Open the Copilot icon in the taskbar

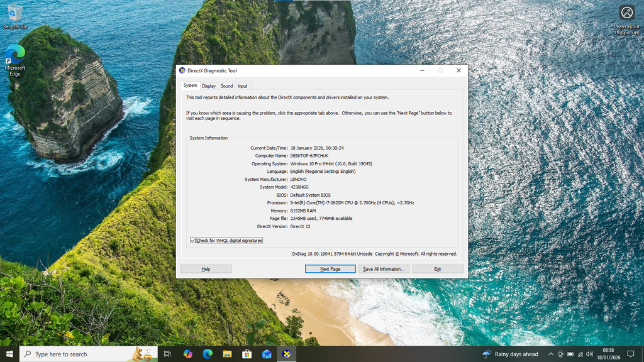pyautogui.click(x=187, y=354)
